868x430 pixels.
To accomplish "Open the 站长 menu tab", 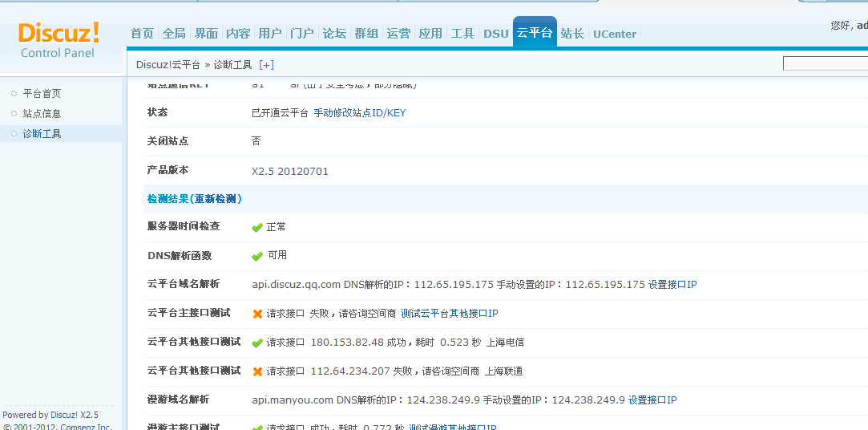I will [572, 34].
